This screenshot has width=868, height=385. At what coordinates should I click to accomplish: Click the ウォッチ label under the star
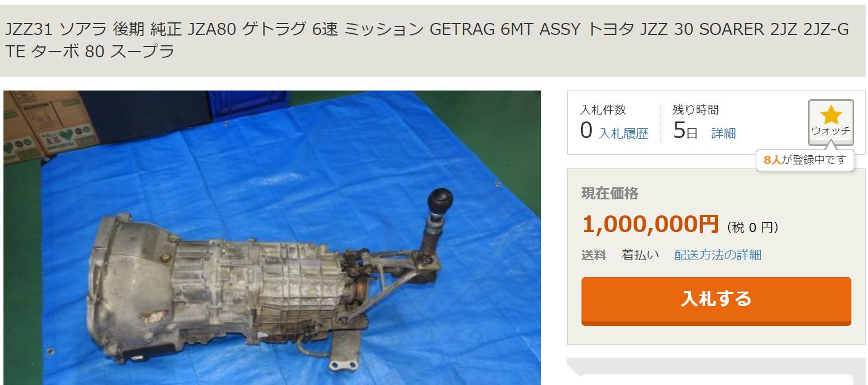tap(831, 130)
